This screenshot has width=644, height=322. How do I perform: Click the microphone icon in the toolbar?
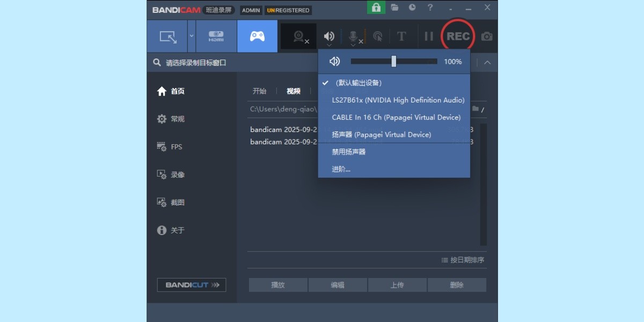(x=352, y=36)
